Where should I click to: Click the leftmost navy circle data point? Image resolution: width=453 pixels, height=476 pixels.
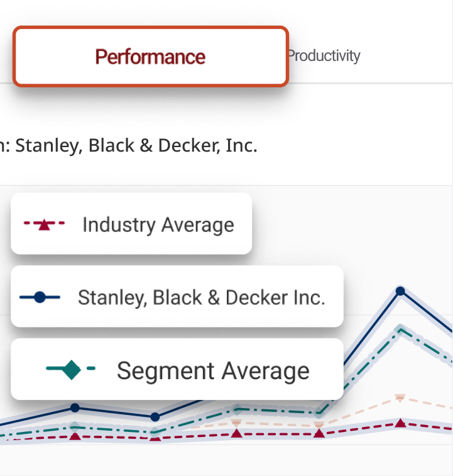click(75, 407)
